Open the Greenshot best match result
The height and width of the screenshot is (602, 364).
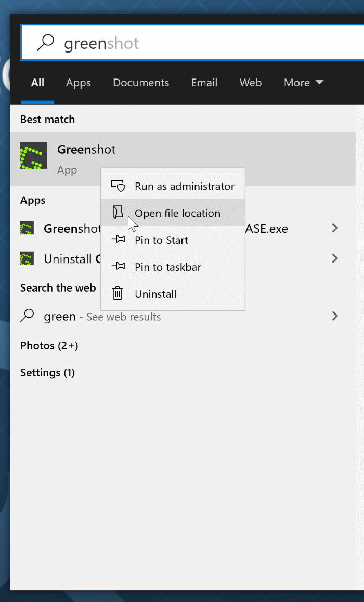(x=183, y=159)
